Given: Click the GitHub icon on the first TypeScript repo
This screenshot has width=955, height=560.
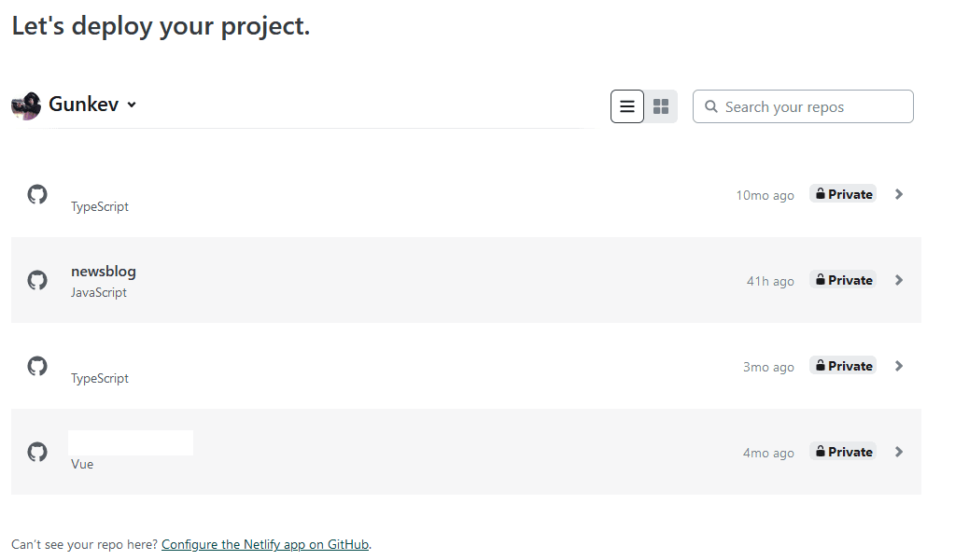Looking at the screenshot, I should point(37,193).
